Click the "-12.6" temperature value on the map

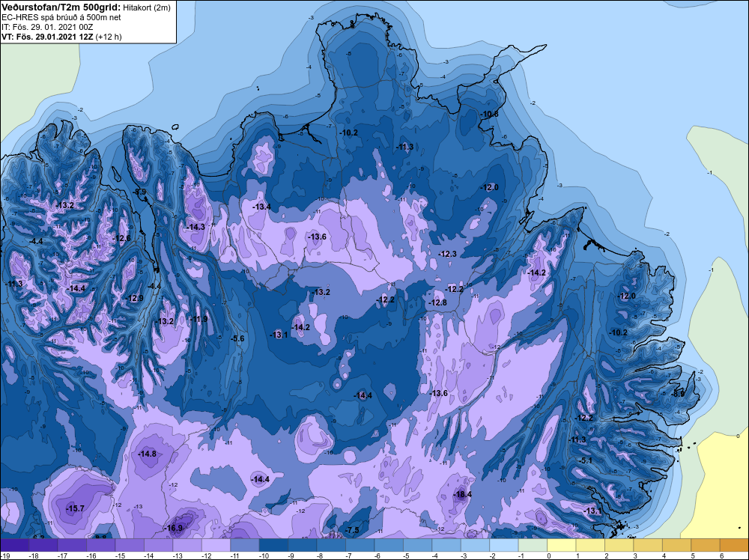pyautogui.click(x=122, y=238)
